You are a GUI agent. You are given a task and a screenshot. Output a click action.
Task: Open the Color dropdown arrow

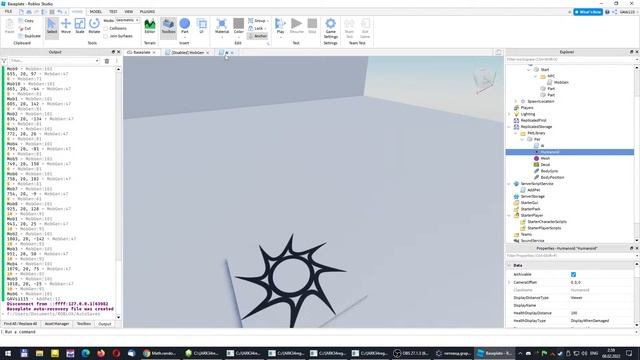[x=238, y=37]
